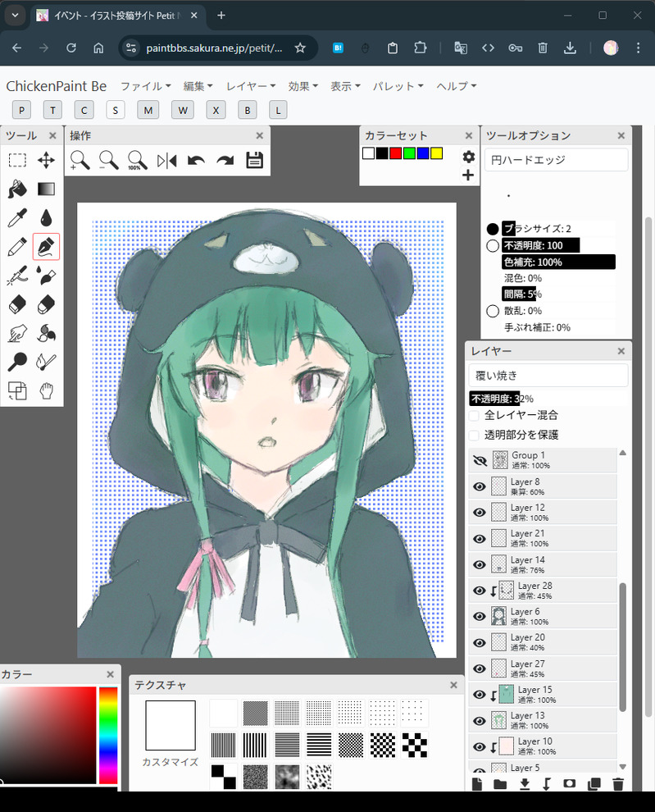
Task: Show the hidden Group 1 layer
Action: (x=480, y=461)
